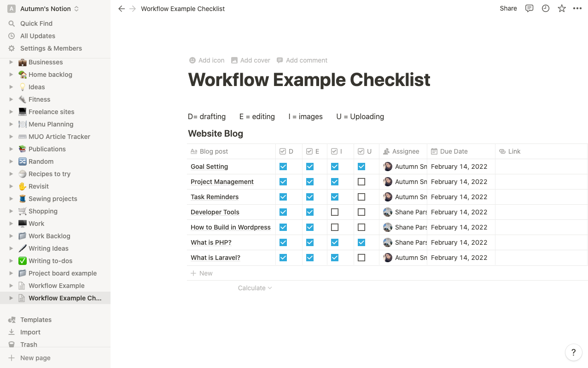Image resolution: width=588 pixels, height=368 pixels.
Task: Open the three-dot page options menu
Action: [x=577, y=8]
